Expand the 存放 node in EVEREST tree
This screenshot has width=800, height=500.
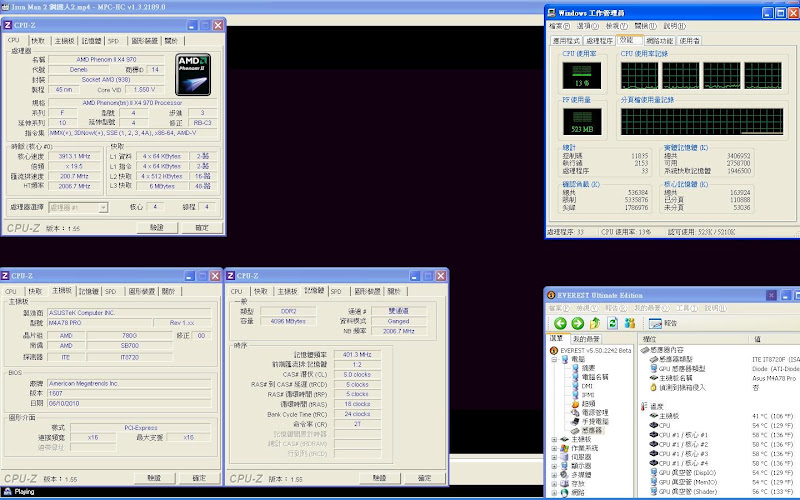coord(554,484)
